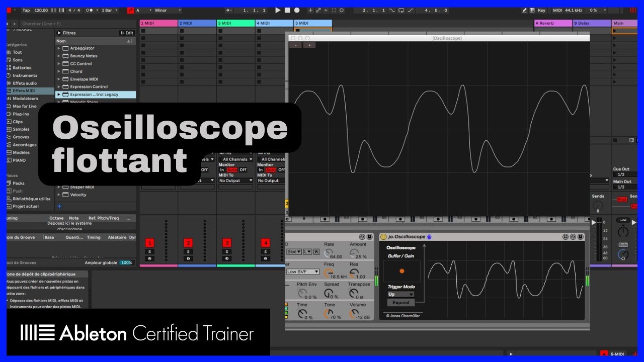Open the Projet actuel place
The width and height of the screenshot is (644, 362).
26,207
